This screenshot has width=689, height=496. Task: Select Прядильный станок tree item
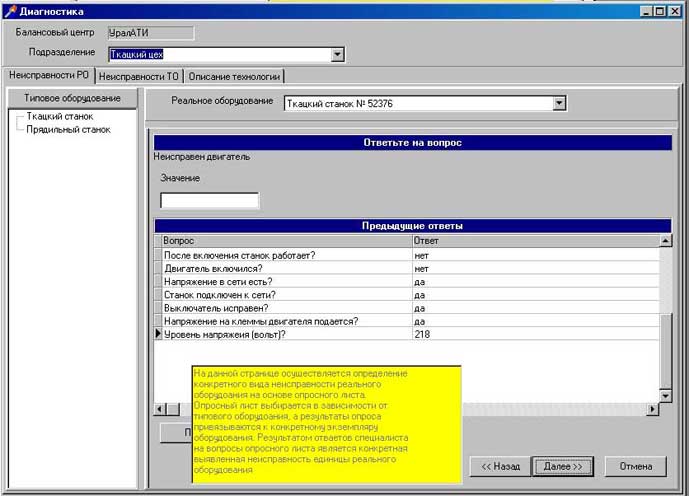tap(68, 130)
